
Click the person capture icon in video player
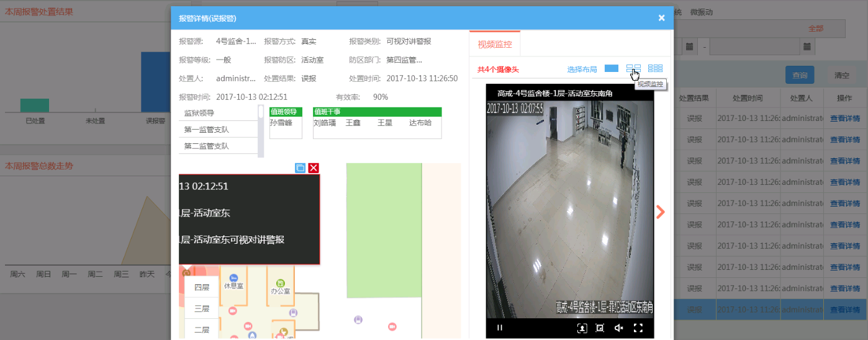point(582,328)
